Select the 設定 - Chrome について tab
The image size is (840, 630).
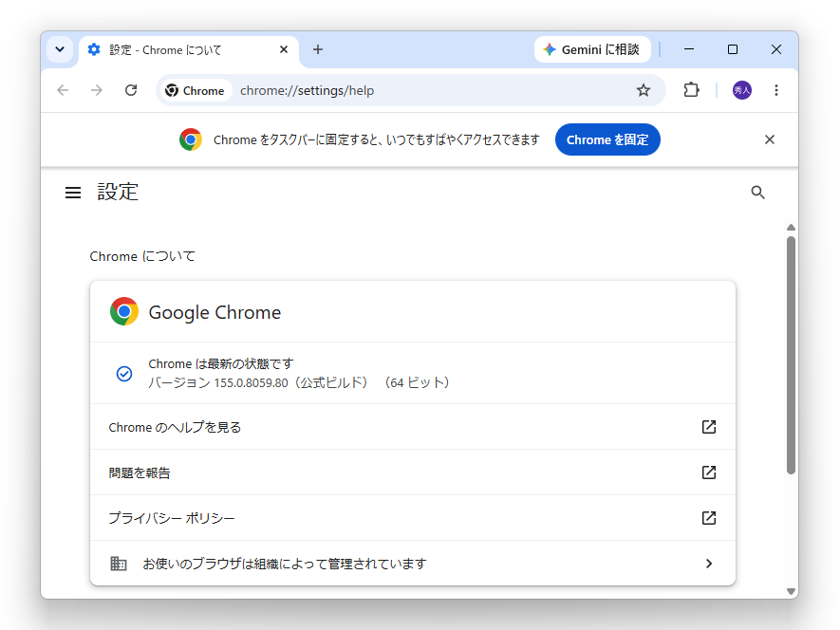point(189,50)
